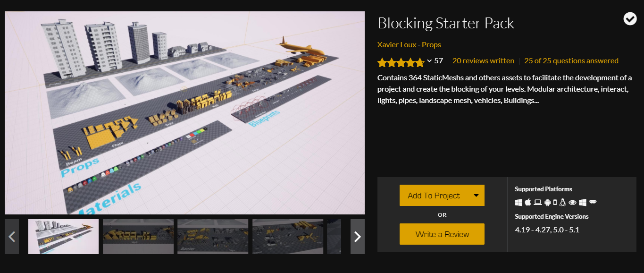Click the Linux penguin platform icon
The image size is (644, 273).
click(x=563, y=202)
